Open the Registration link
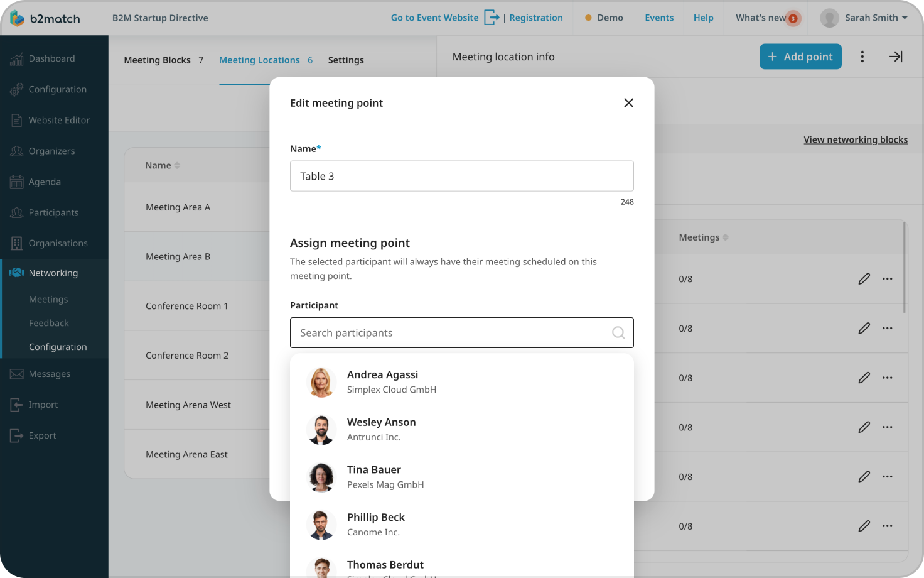This screenshot has width=924, height=578. coord(536,18)
